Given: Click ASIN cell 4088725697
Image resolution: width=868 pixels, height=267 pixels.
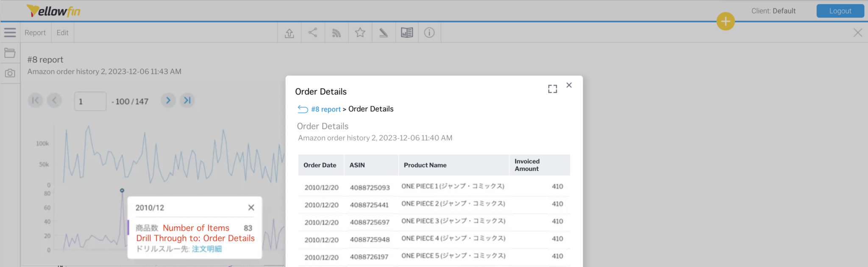Looking at the screenshot, I should click(x=370, y=222).
